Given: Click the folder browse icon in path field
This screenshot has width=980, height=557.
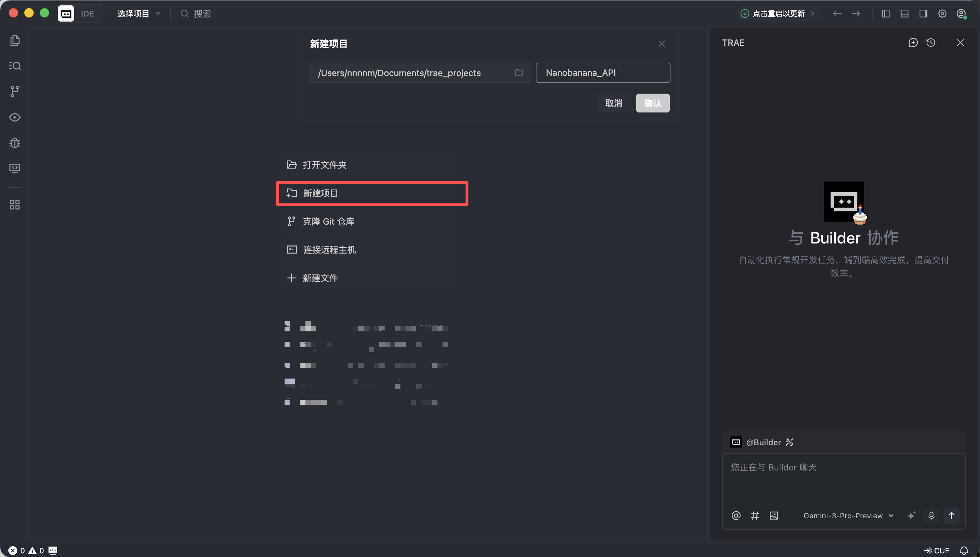Looking at the screenshot, I should click(x=519, y=73).
